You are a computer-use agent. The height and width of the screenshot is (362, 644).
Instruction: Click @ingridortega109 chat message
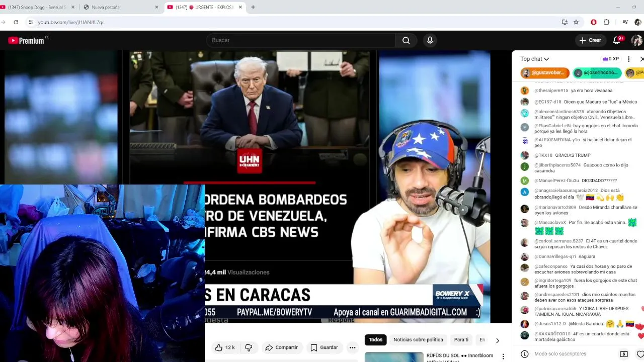click(579, 283)
